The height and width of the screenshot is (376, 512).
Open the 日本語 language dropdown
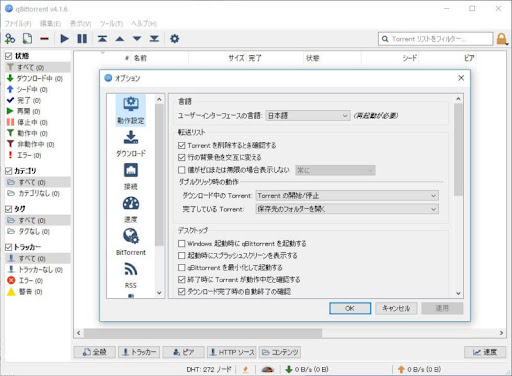click(x=308, y=116)
